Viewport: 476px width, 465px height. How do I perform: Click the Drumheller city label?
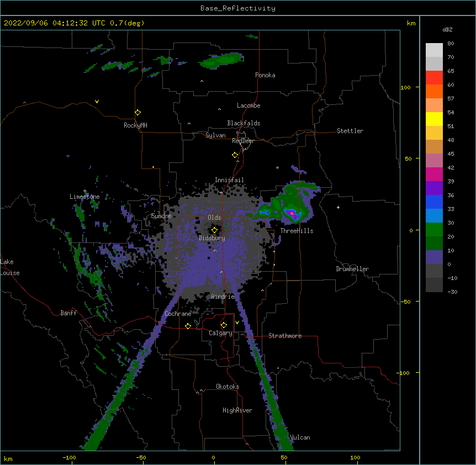coord(352,269)
